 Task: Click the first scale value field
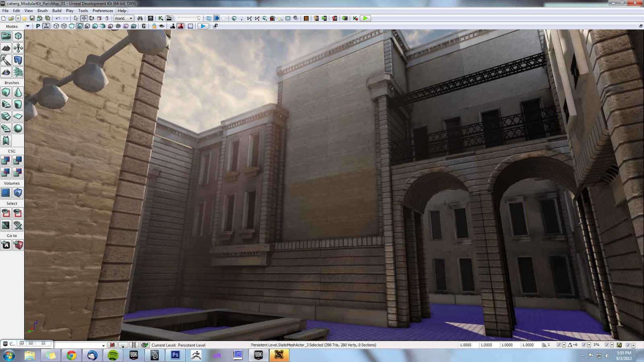click(x=469, y=345)
